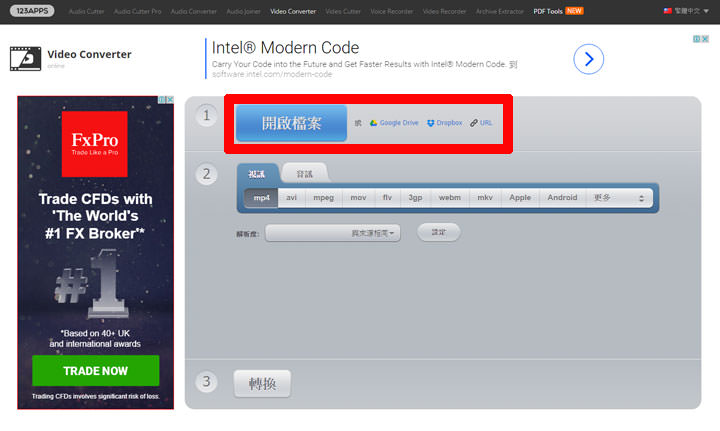The width and height of the screenshot is (720, 431).
Task: Click the Taiwan flag language icon
Action: tap(667, 11)
